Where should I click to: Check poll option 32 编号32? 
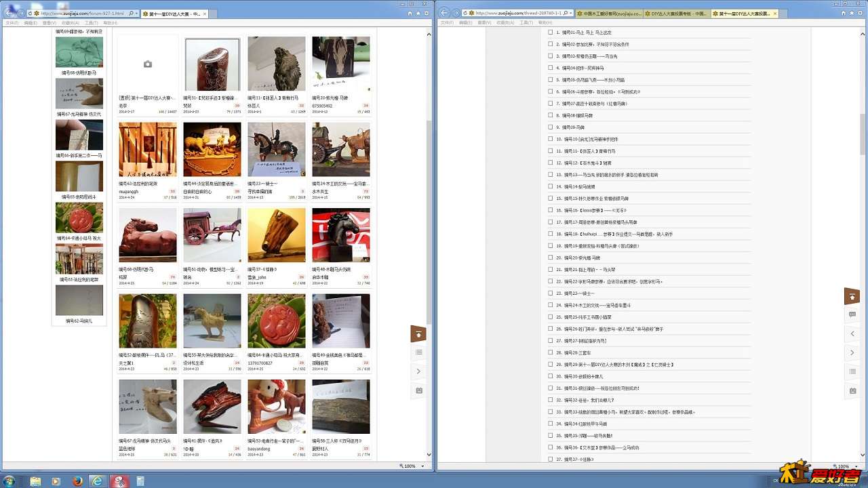[551, 400]
